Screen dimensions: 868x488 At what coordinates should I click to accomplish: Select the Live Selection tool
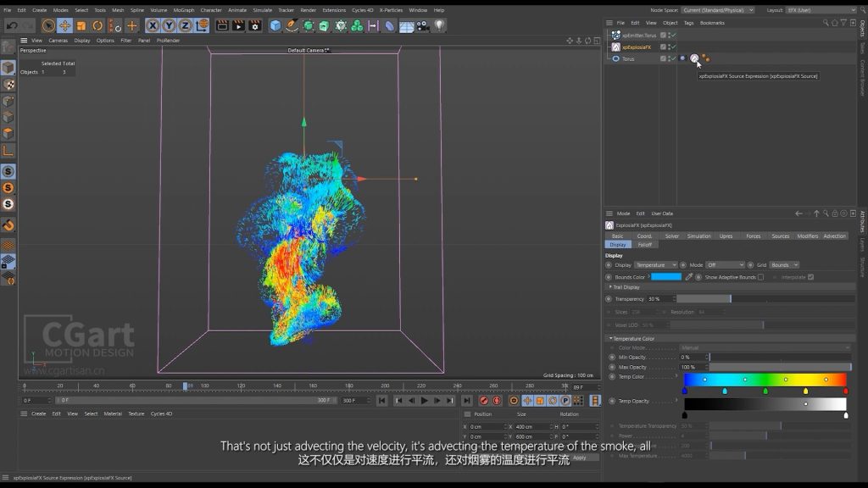(48, 25)
